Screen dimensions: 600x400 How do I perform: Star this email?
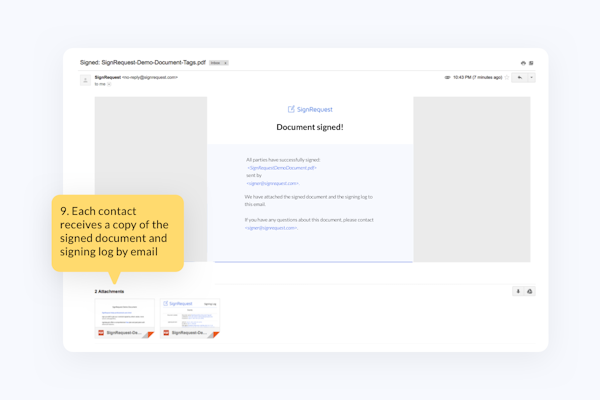(507, 77)
